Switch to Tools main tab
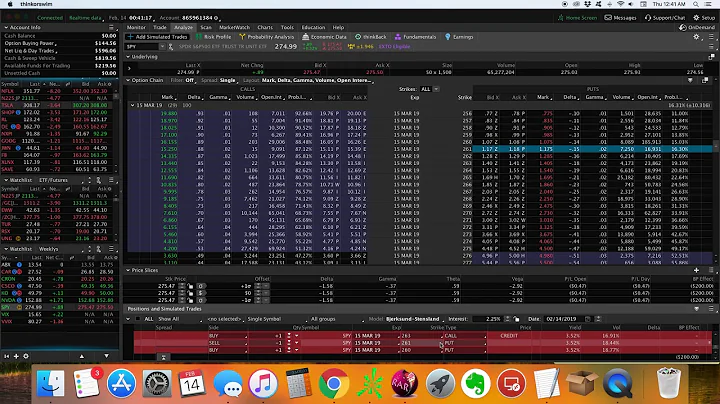The image size is (720, 404). coord(287,27)
